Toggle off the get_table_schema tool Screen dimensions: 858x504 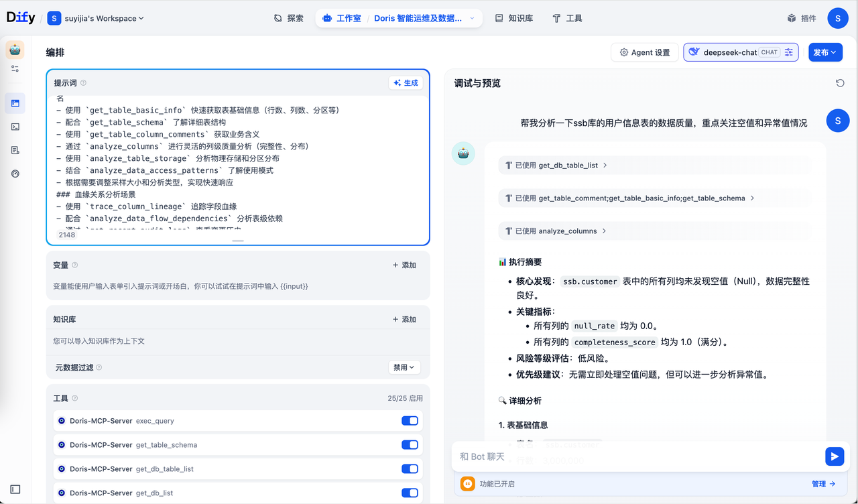(410, 444)
